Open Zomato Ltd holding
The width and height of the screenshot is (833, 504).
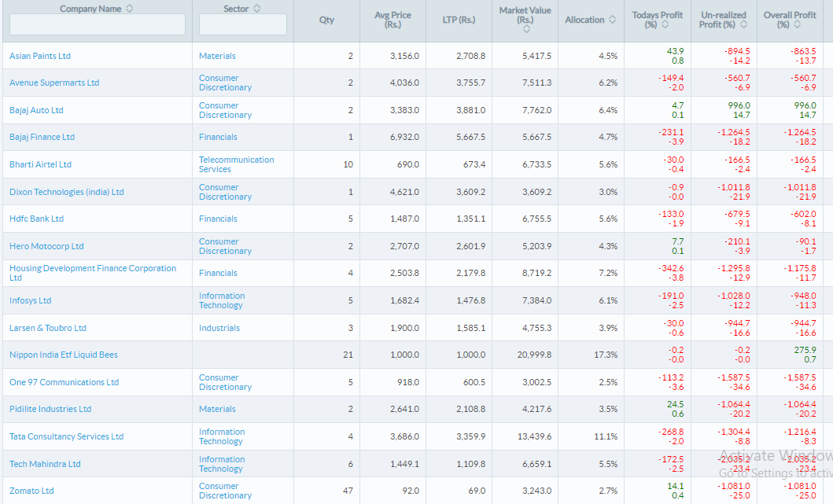click(31, 490)
